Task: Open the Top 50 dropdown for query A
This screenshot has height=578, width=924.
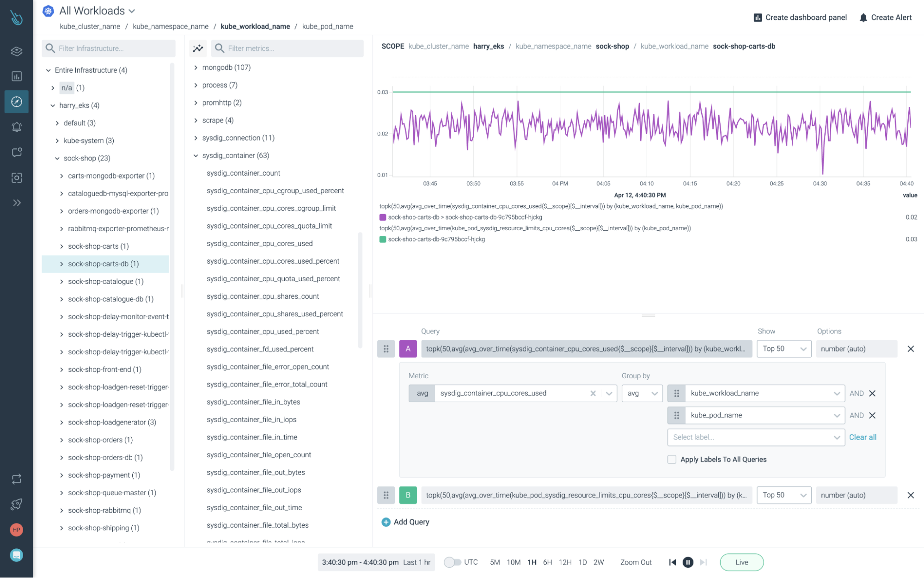Action: point(784,349)
